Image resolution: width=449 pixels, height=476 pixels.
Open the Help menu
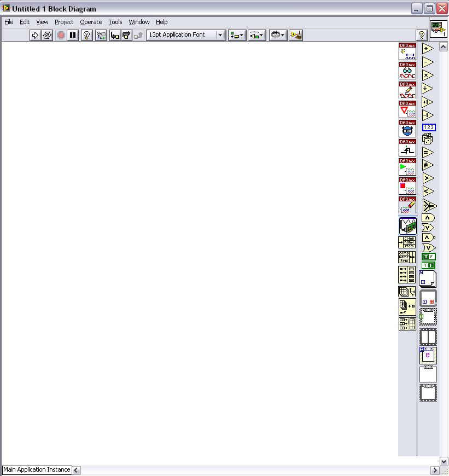(162, 22)
